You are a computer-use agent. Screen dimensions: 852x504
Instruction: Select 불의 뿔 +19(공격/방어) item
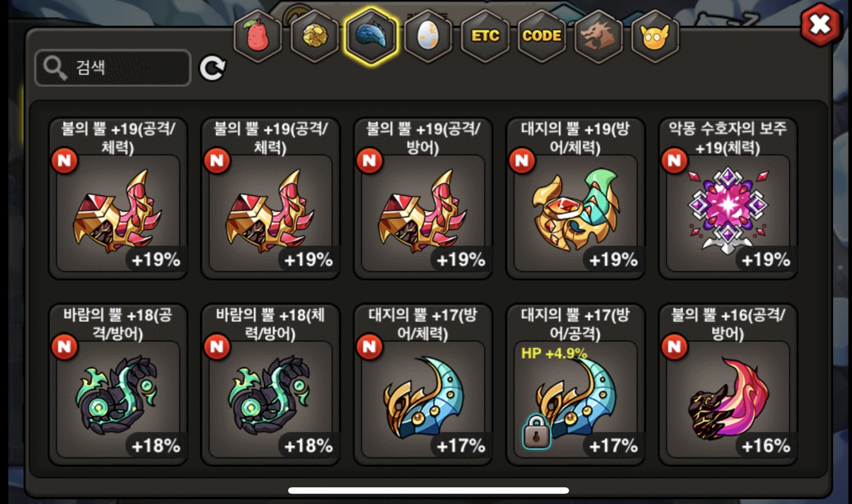point(423,198)
